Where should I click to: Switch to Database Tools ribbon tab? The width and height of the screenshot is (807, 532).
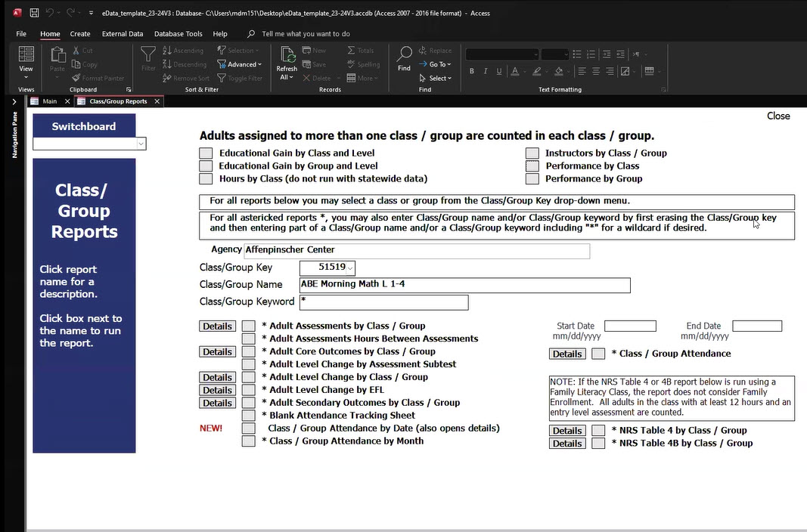(178, 34)
